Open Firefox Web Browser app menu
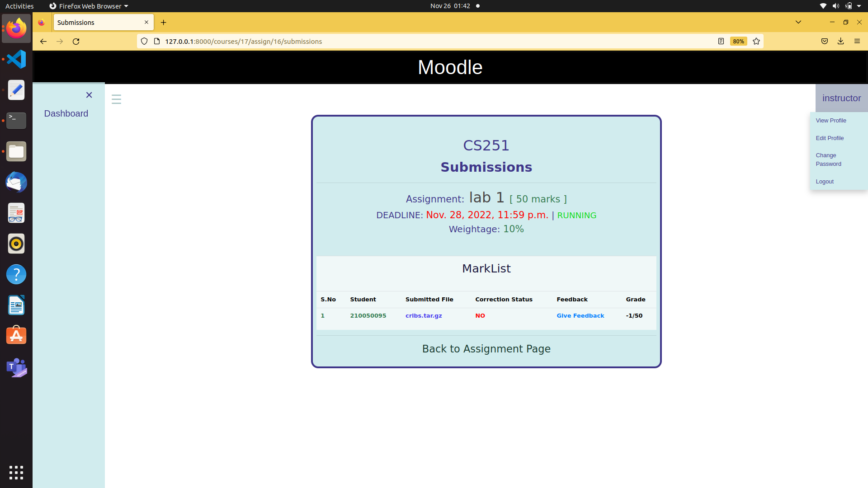 pyautogui.click(x=89, y=6)
